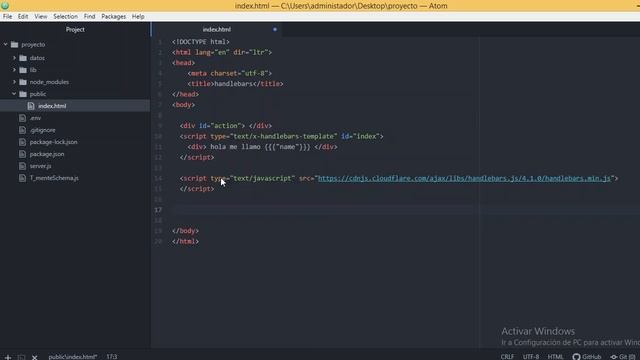Click the <div id="action"> code line
640x360 pixels.
point(226,126)
